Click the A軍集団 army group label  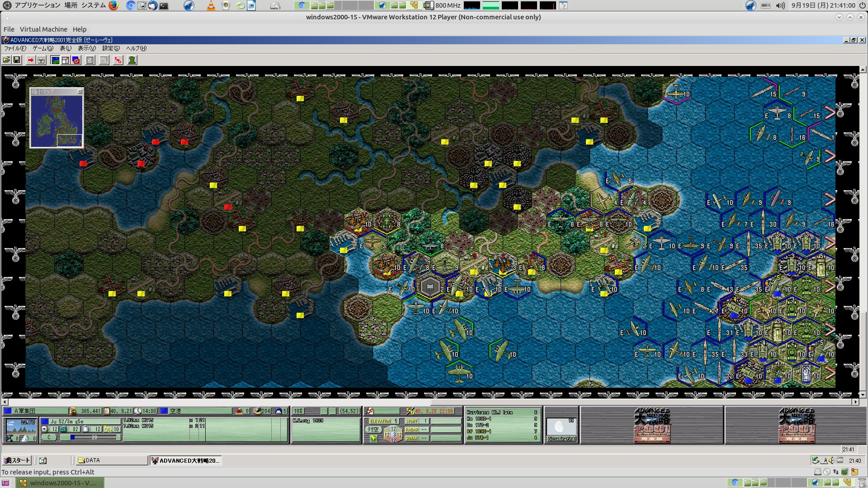(24, 411)
